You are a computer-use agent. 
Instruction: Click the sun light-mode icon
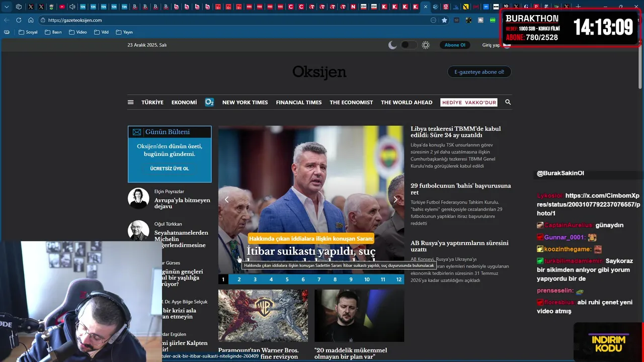(426, 45)
